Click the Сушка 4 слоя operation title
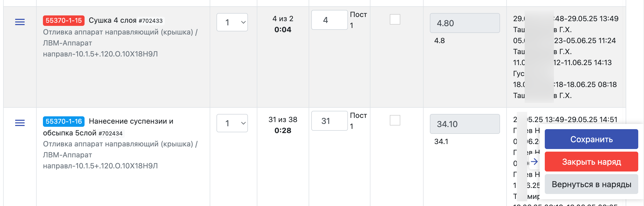This screenshot has height=206, width=644. point(113,20)
